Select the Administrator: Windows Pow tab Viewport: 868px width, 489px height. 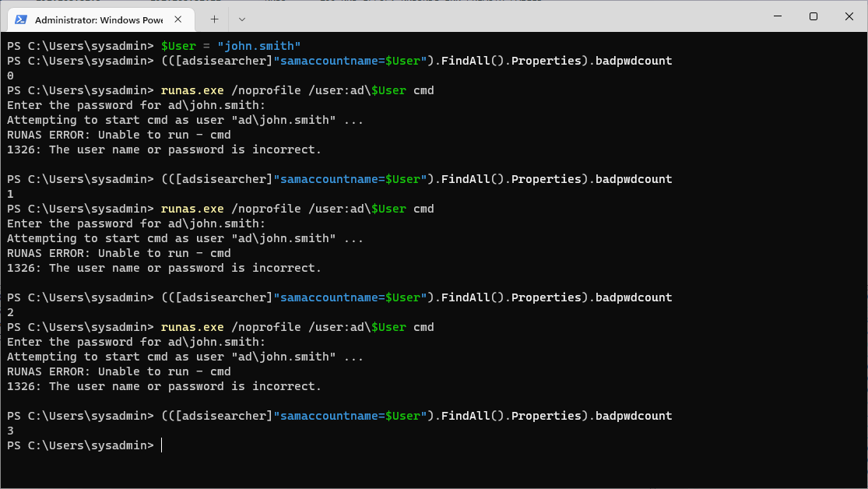(x=101, y=19)
